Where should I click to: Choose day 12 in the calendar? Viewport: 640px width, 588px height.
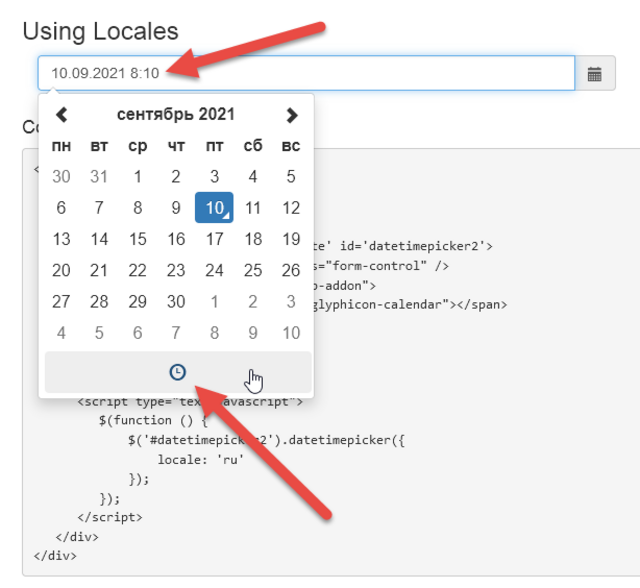291,208
